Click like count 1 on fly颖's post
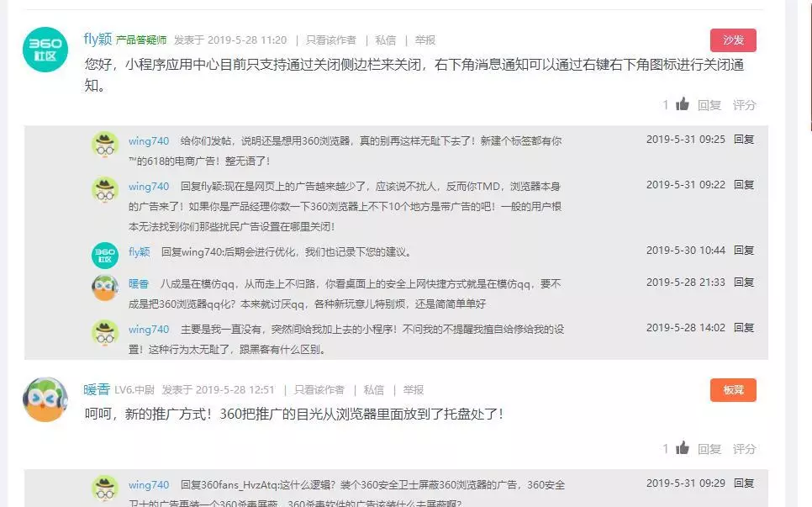 pos(666,105)
